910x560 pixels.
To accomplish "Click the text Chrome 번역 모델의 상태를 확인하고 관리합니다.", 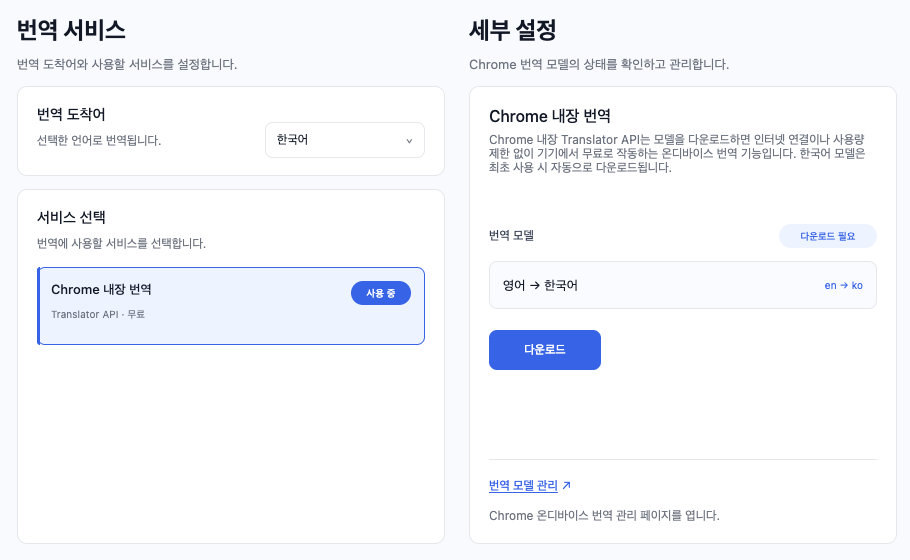I will click(x=599, y=64).
